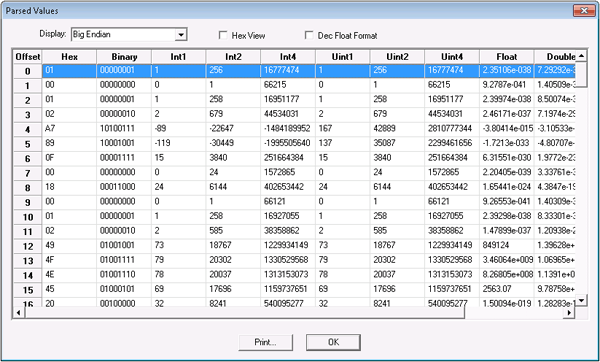Image resolution: width=600 pixels, height=362 pixels.
Task: Click Uint1 cell 137
Action: 342,143
